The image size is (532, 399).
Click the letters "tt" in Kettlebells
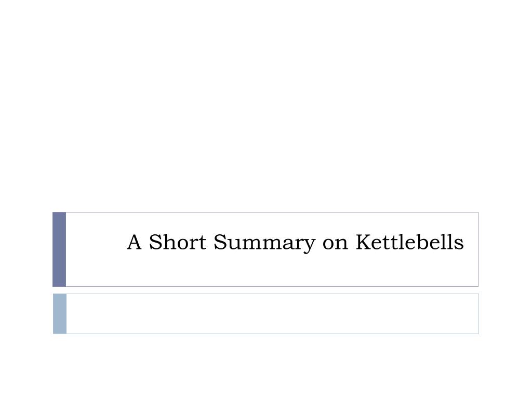coord(394,243)
